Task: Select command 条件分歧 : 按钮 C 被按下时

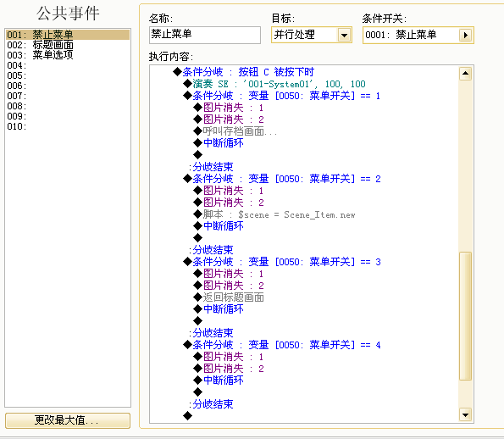Action: (243, 72)
